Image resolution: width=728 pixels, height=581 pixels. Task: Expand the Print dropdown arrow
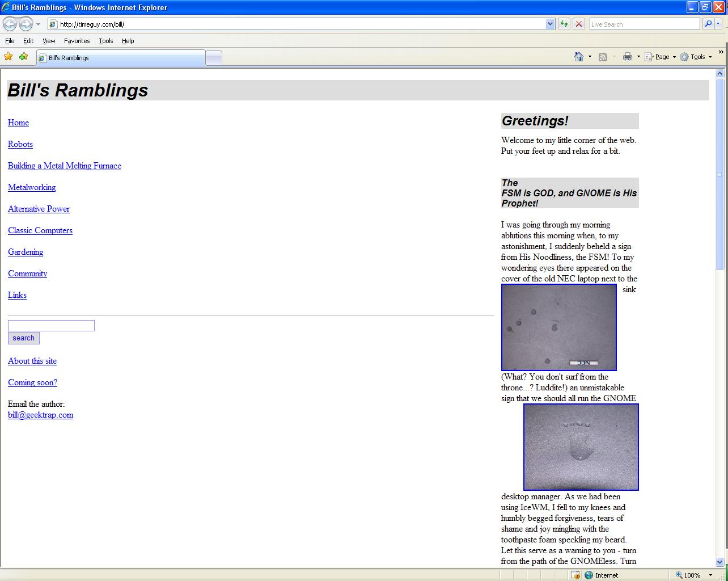[638, 57]
